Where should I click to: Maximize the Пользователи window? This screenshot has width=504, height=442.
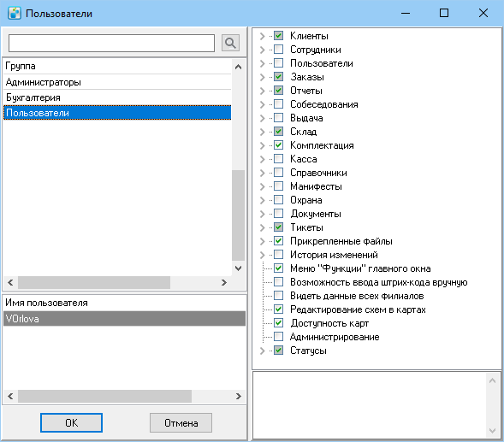[x=444, y=13]
